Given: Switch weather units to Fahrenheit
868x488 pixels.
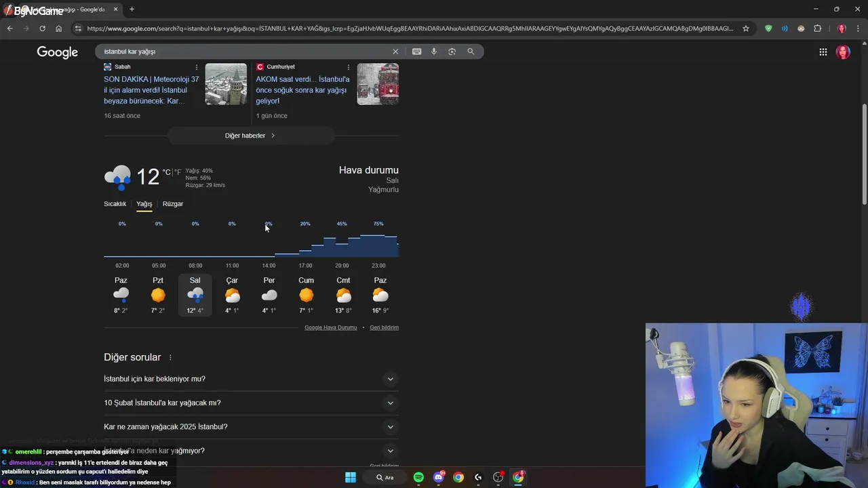Looking at the screenshot, I should 178,172.
